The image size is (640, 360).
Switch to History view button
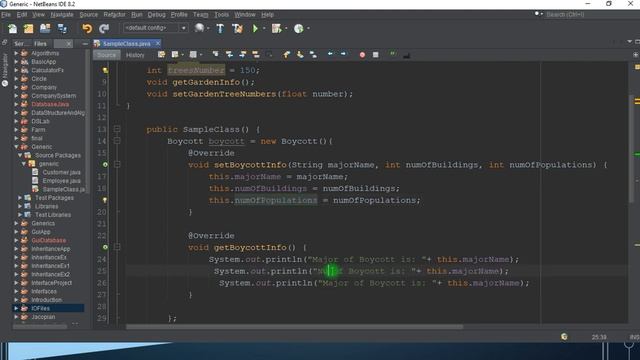(x=135, y=55)
